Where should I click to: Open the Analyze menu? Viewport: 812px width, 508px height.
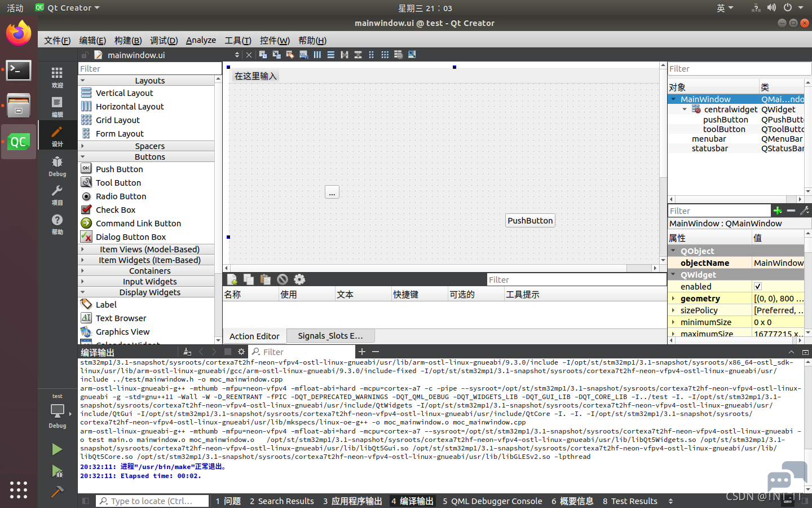[x=201, y=40]
